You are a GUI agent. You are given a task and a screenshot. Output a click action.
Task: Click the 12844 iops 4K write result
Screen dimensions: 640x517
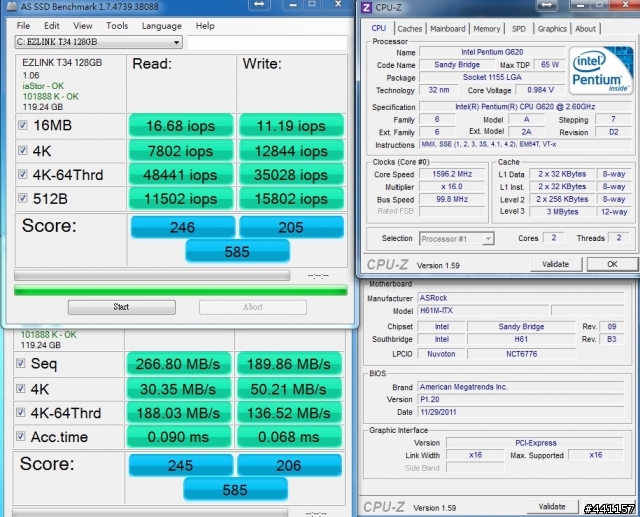(x=291, y=151)
